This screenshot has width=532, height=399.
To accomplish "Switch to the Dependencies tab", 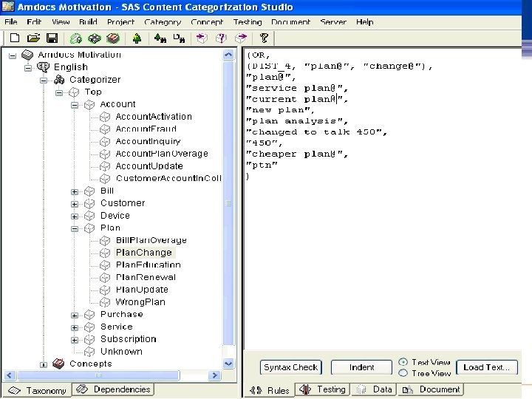I will [x=114, y=389].
